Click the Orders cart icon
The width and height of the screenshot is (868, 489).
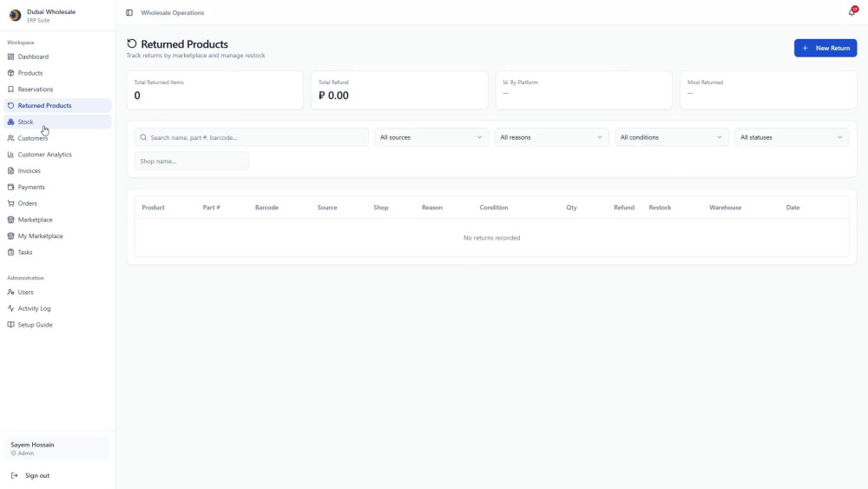[x=10, y=203]
